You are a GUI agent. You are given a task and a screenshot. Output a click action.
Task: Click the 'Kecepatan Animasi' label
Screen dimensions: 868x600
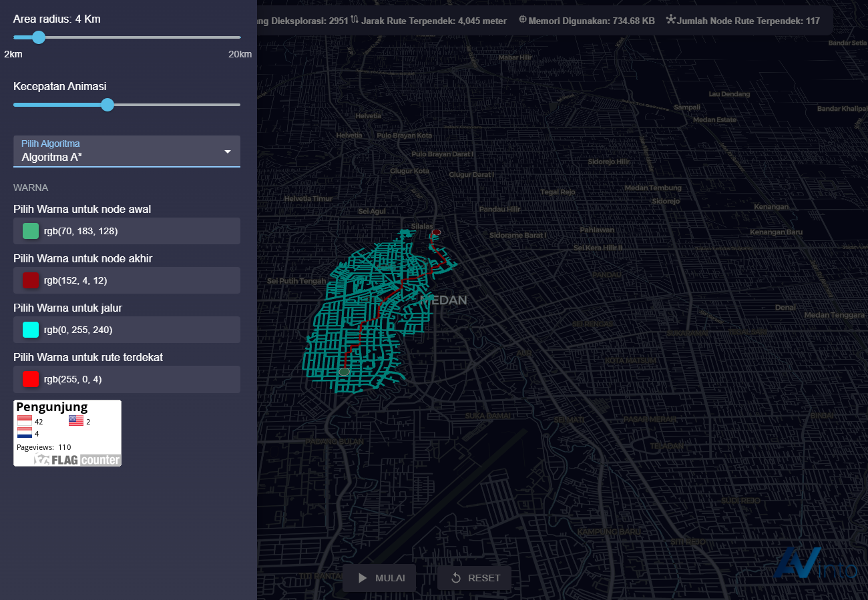point(60,86)
